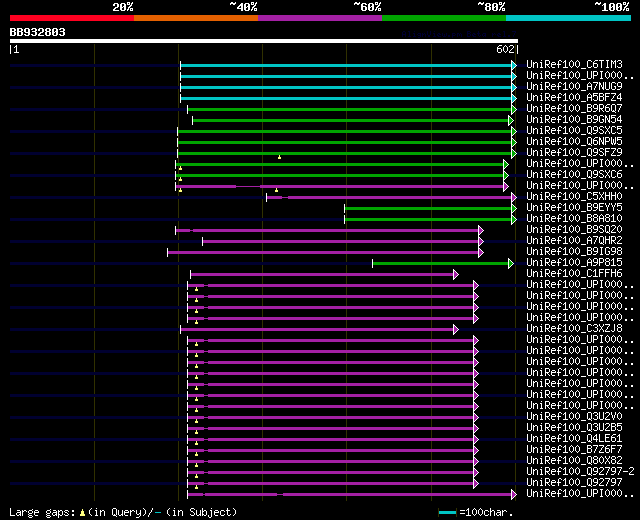Click the white BB932803 query sequence bar
This screenshot has height=520, width=640.
point(264,41)
